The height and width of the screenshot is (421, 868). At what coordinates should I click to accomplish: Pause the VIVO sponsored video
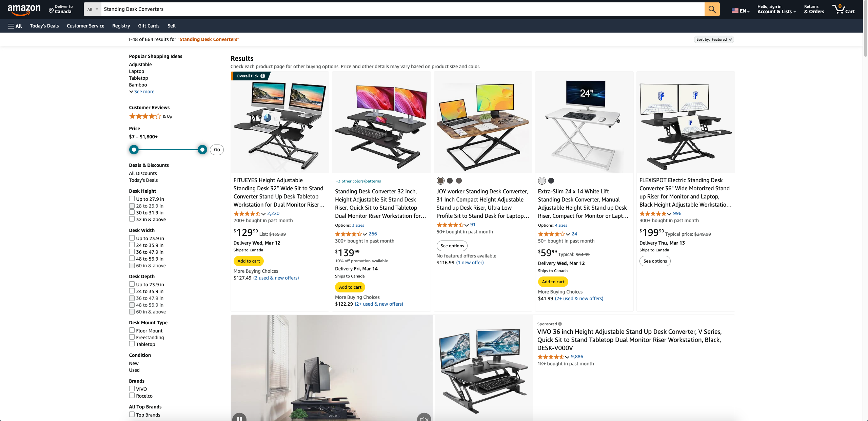coord(239,417)
